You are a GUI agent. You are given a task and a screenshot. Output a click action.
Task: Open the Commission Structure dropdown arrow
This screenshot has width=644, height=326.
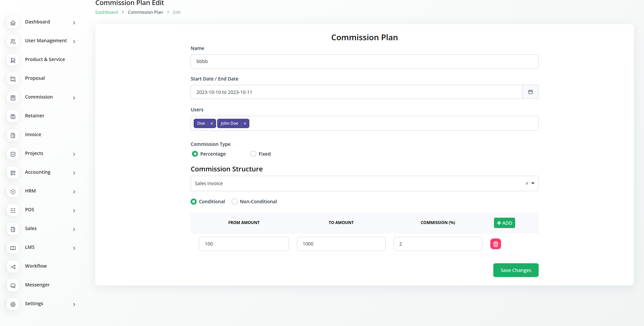click(533, 183)
